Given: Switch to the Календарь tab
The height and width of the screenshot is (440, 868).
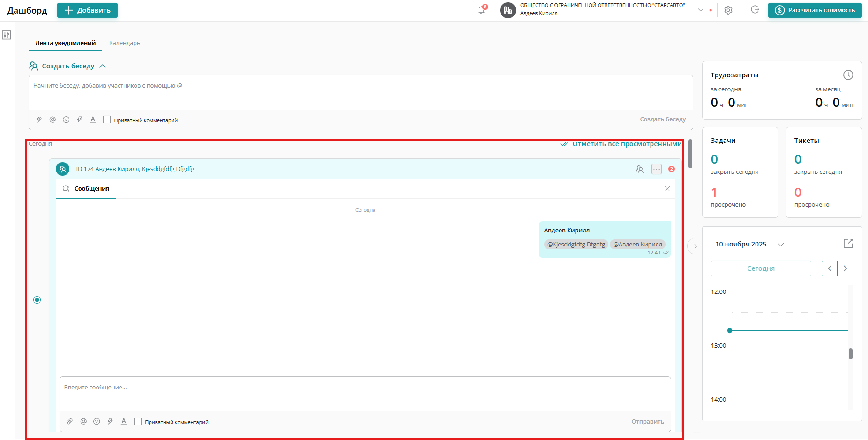Looking at the screenshot, I should point(125,43).
